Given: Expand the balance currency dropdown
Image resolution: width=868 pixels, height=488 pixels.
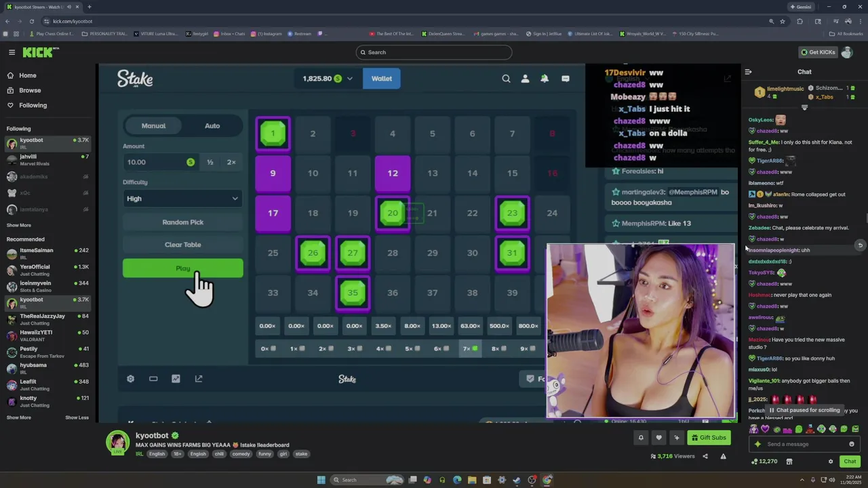Looking at the screenshot, I should coord(350,79).
